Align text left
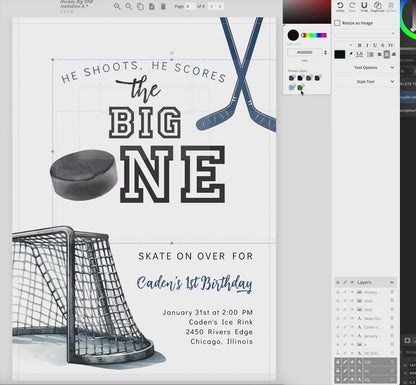The height and width of the screenshot is (385, 416). [x=380, y=54]
